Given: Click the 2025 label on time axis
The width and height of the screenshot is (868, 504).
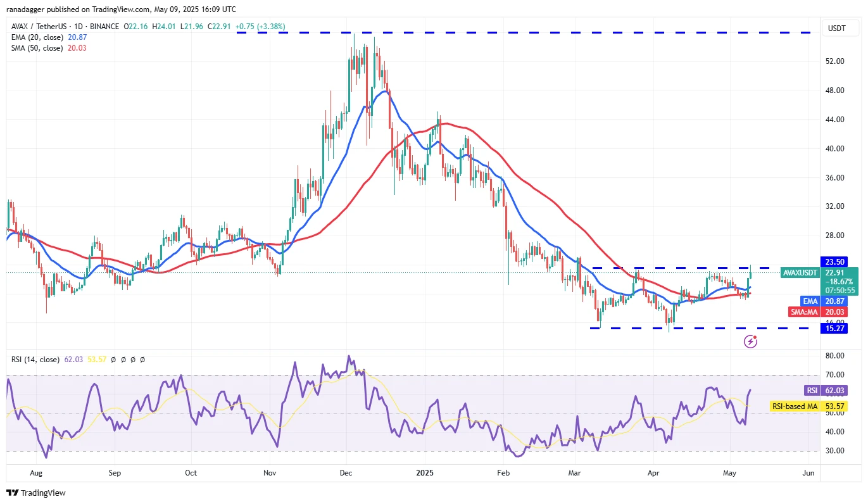Looking at the screenshot, I should pos(425,473).
